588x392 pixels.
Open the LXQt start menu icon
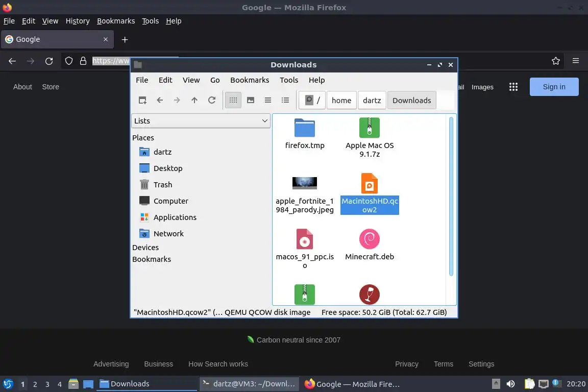[x=8, y=384]
